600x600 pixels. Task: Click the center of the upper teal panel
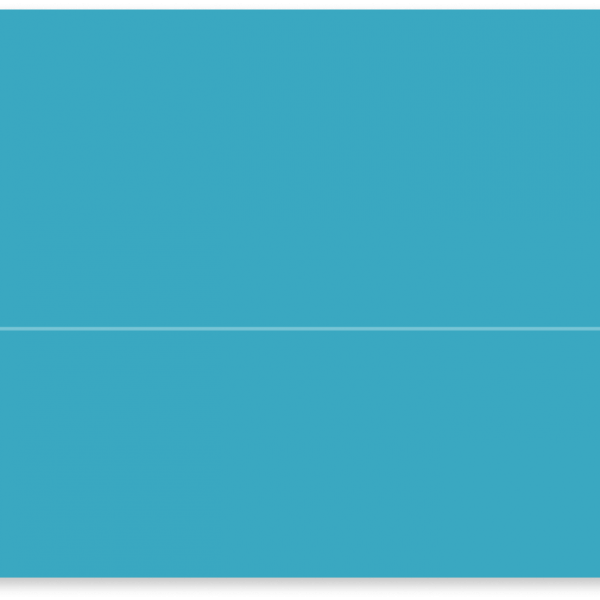click(x=300, y=168)
